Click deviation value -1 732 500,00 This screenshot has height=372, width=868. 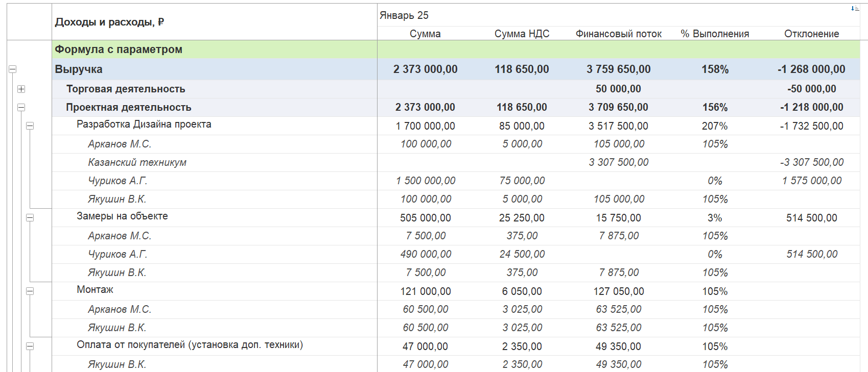coord(812,126)
